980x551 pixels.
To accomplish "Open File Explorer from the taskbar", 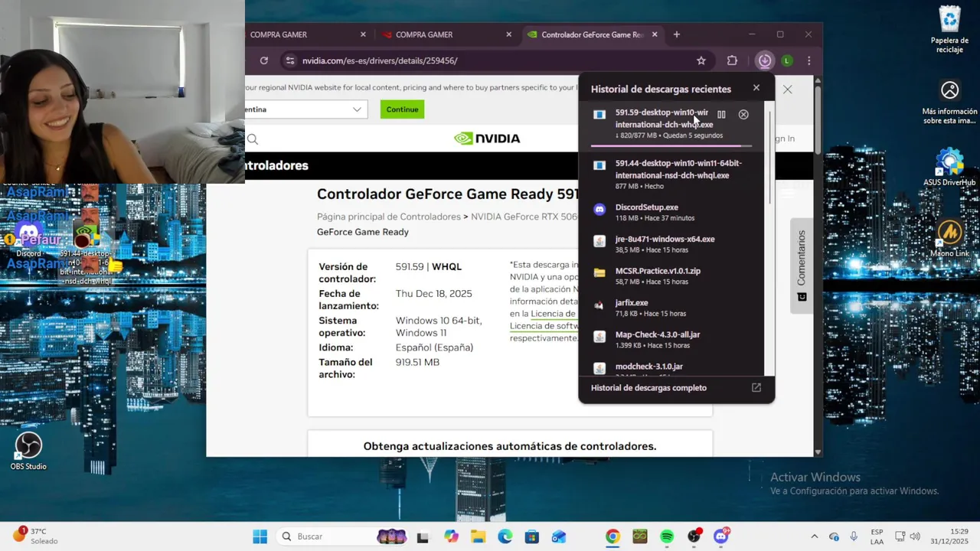I will (478, 536).
